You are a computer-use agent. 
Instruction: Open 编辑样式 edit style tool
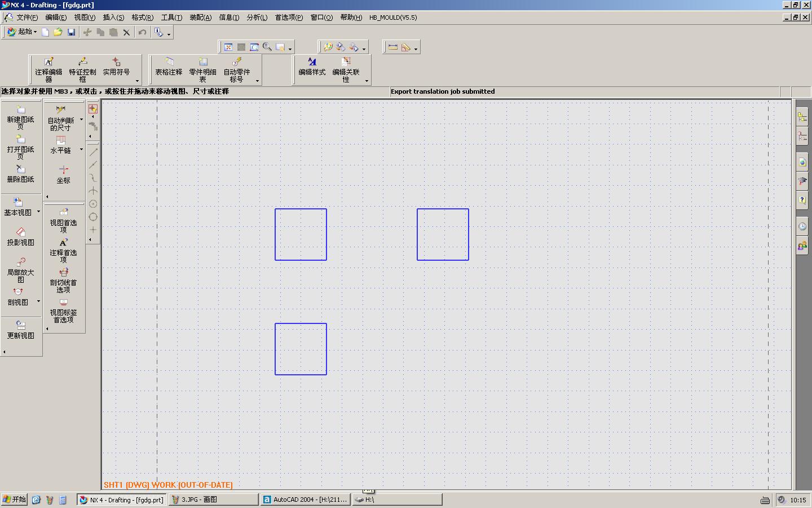pyautogui.click(x=312, y=67)
